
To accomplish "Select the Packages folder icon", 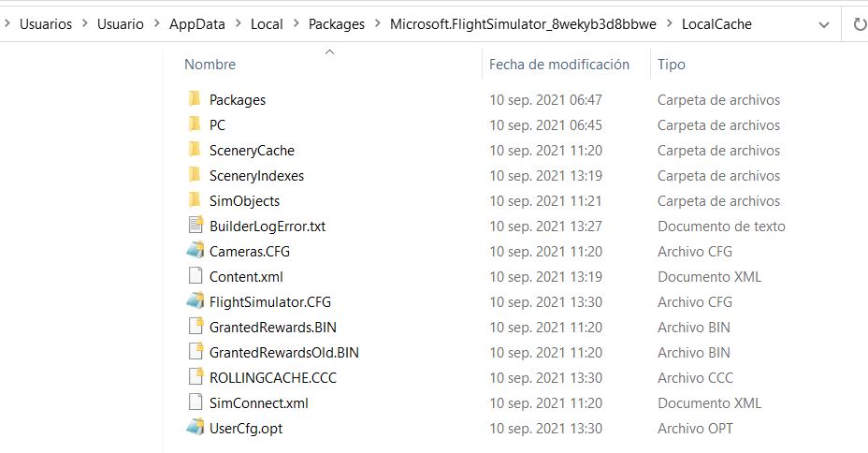I will (195, 99).
